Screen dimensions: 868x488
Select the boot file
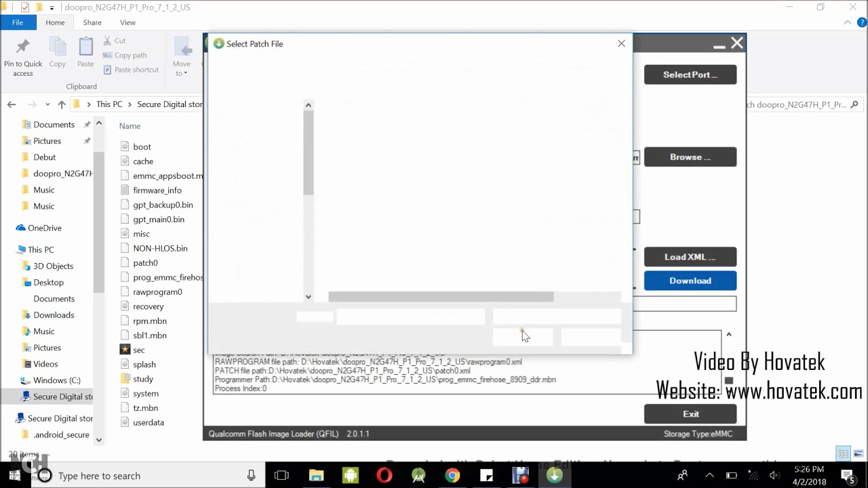(142, 146)
